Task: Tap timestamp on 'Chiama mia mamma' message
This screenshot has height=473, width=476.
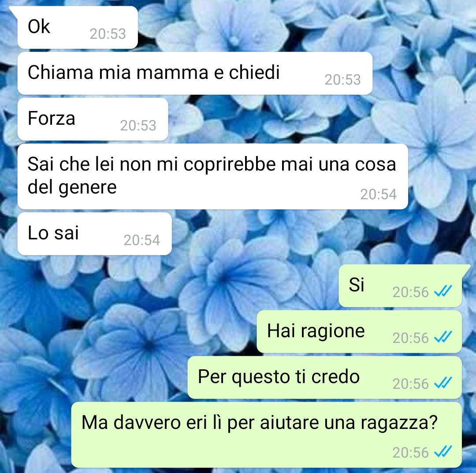Action: pyautogui.click(x=343, y=79)
